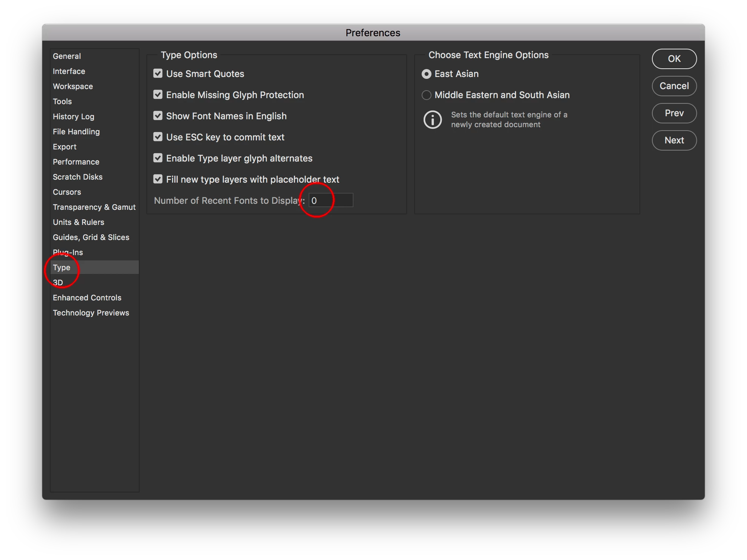Uncheck Enable Type layer glyph alternates

[x=158, y=158]
